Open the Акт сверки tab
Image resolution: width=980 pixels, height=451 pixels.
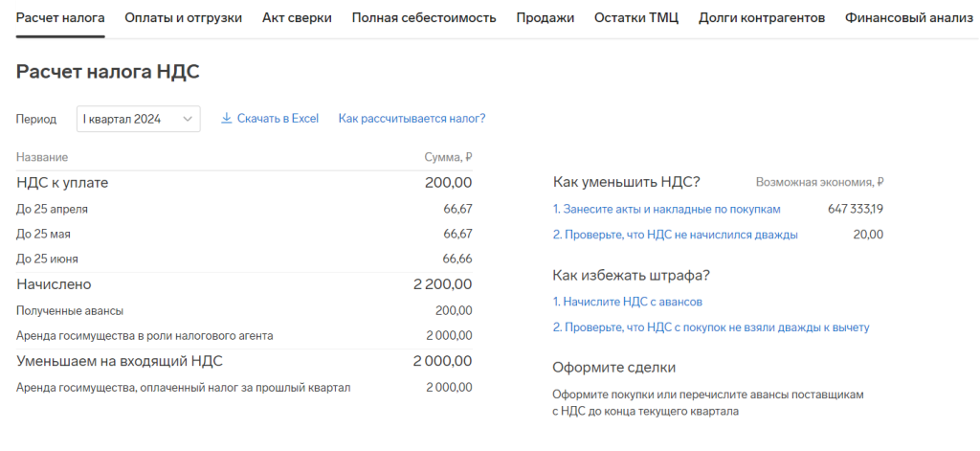(x=297, y=18)
